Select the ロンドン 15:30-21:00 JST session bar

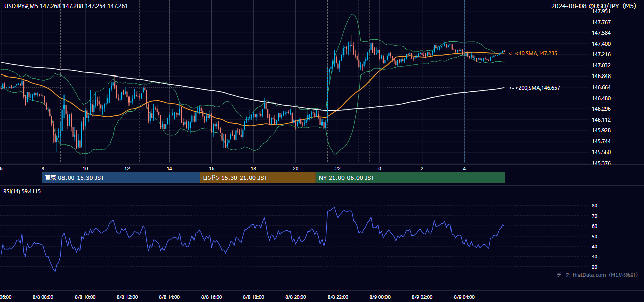tap(258, 178)
